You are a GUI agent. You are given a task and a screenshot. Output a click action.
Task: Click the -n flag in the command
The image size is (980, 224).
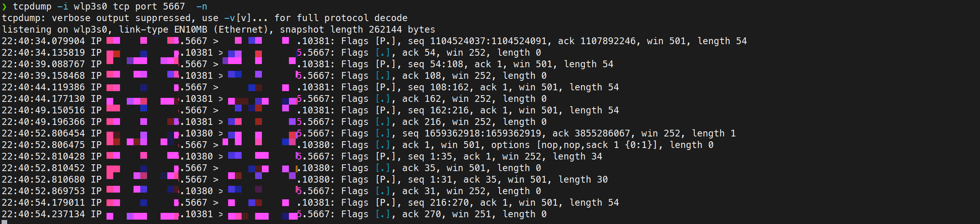pos(201,7)
